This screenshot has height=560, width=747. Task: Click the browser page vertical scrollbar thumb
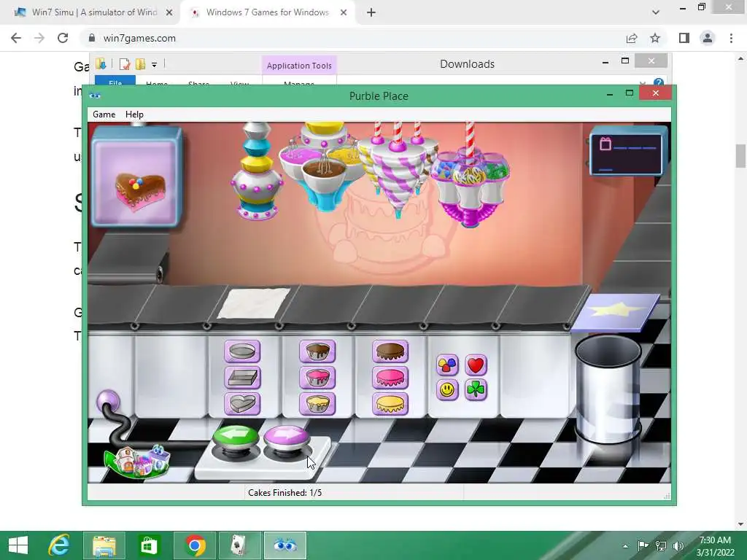740,156
